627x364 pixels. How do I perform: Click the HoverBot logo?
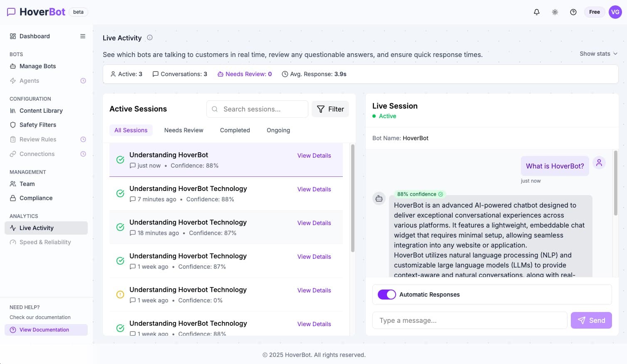tap(36, 12)
